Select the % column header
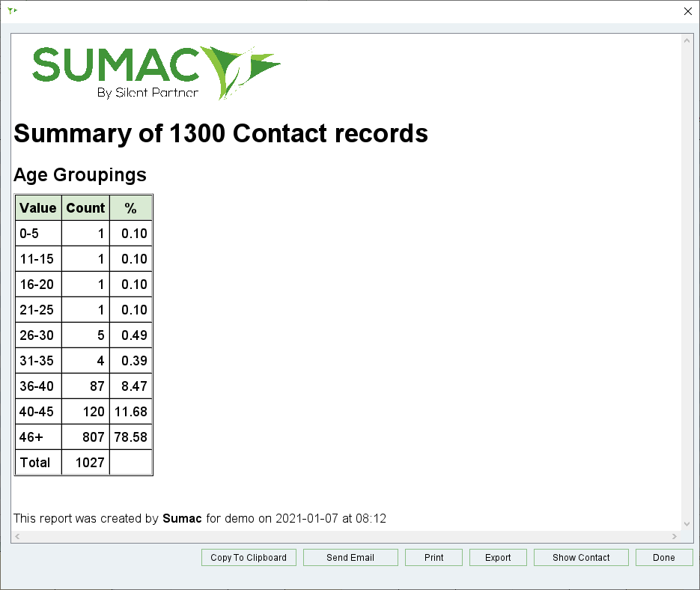 131,208
